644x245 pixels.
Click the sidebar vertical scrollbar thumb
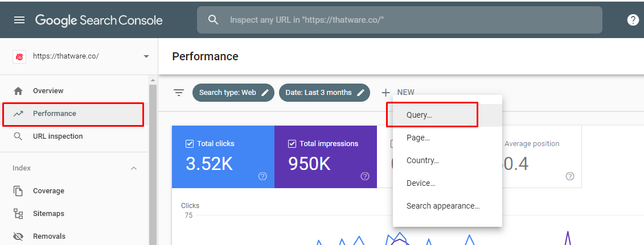153,164
